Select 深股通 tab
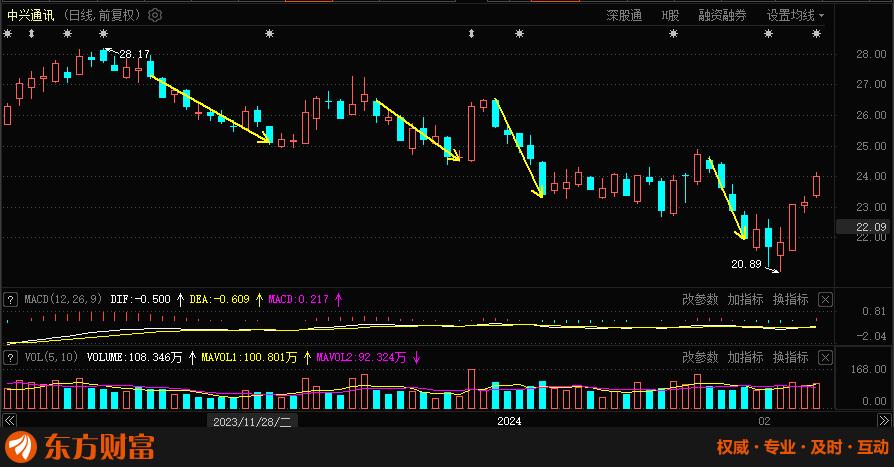This screenshot has width=894, height=467. (x=624, y=15)
